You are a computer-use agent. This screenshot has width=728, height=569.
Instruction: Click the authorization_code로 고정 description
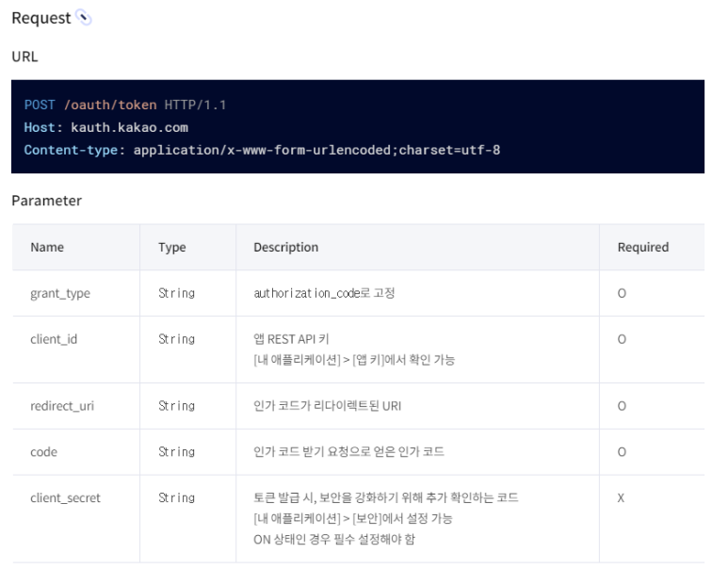coord(324,293)
